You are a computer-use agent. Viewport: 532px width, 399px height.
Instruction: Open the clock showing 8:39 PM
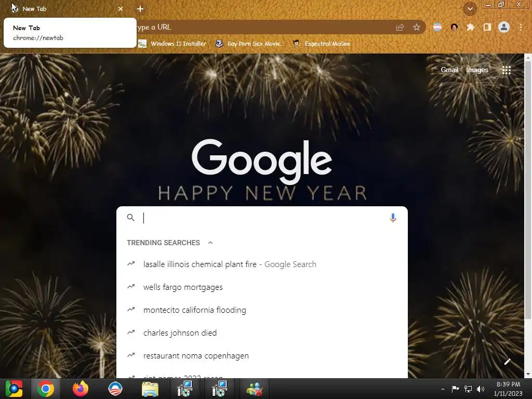point(508,389)
